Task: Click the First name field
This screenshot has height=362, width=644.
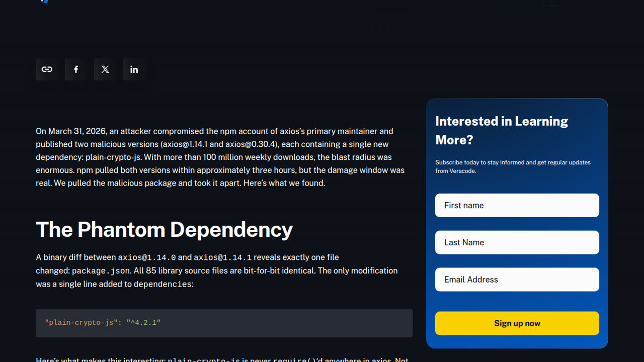Action: point(517,205)
